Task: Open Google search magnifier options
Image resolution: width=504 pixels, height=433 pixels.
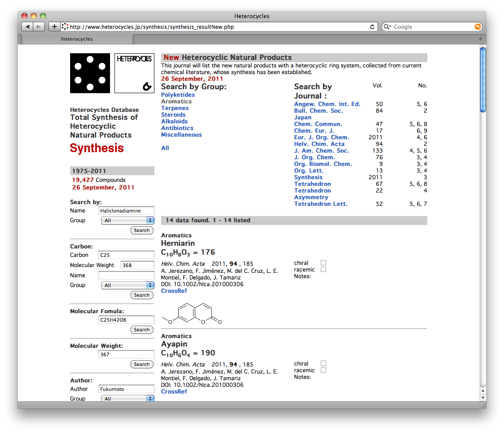Action: [387, 27]
